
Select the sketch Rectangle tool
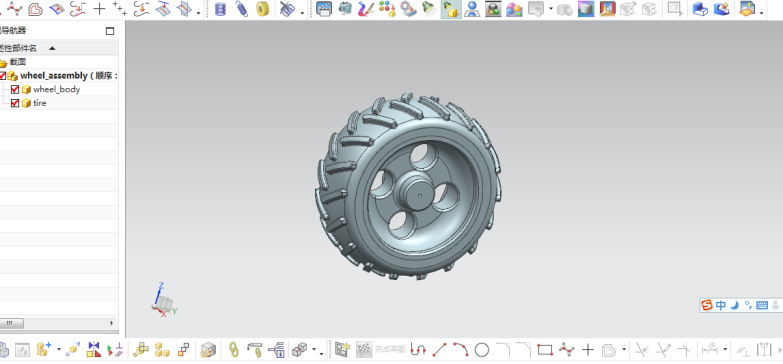[545, 350]
